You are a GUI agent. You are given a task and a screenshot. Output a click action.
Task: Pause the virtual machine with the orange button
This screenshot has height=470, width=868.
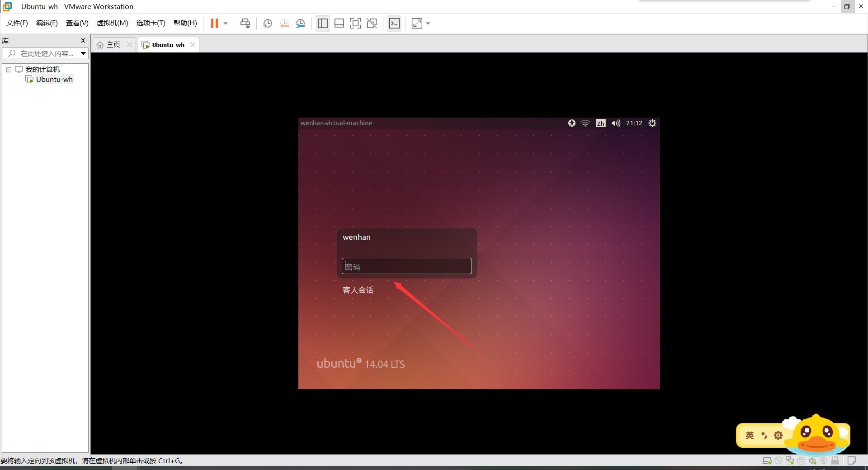click(214, 24)
